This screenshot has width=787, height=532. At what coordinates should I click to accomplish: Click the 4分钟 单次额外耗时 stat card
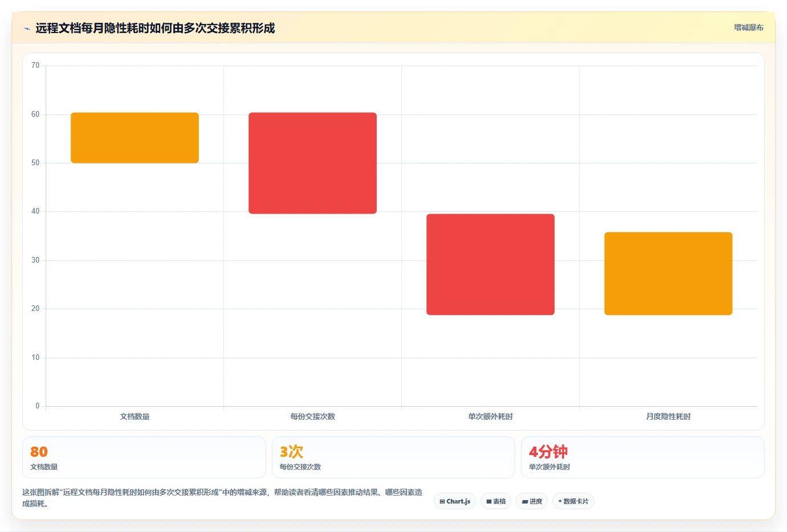[x=642, y=457]
